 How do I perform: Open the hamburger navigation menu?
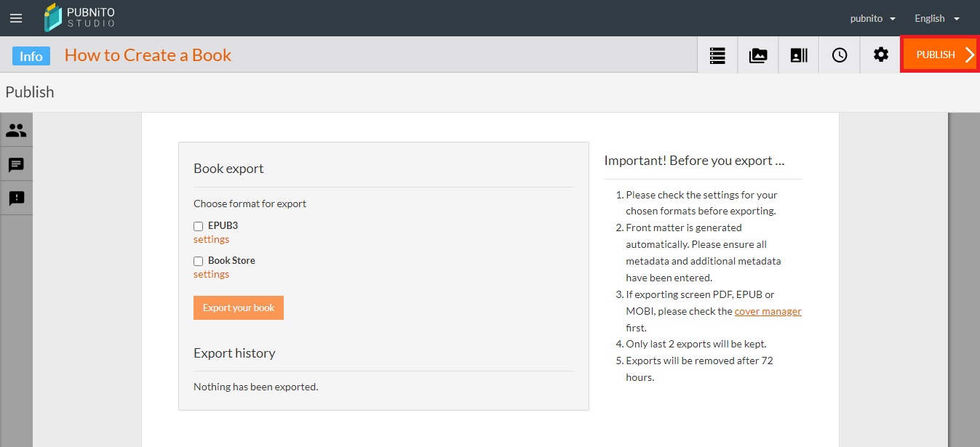coord(16,18)
